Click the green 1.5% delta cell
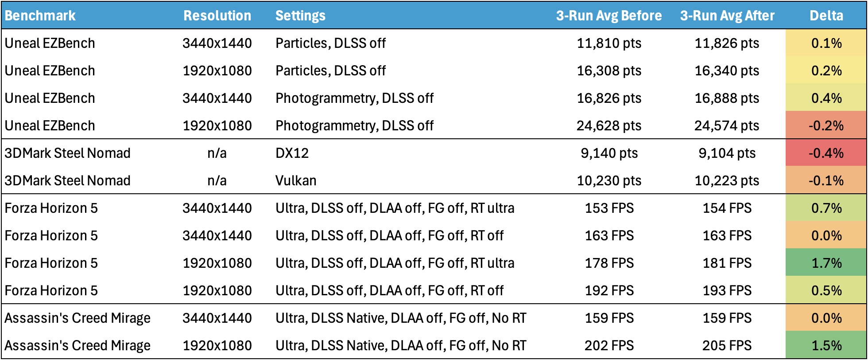868x360 pixels. 826,345
